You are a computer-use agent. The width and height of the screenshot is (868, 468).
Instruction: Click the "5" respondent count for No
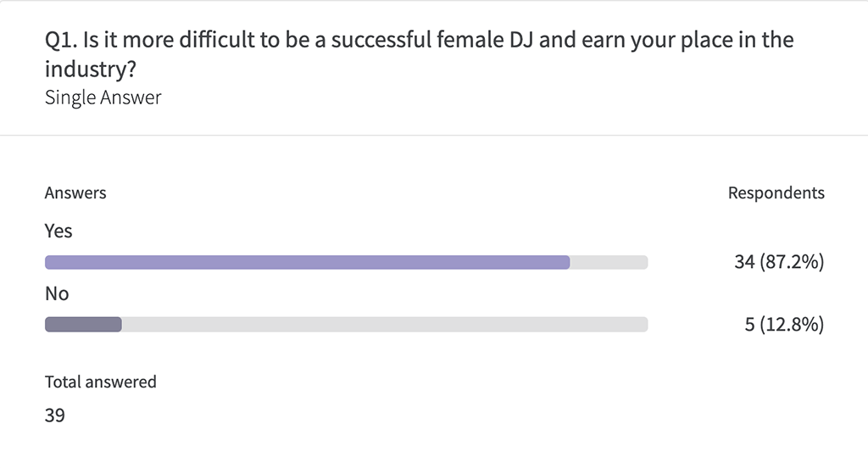click(749, 325)
